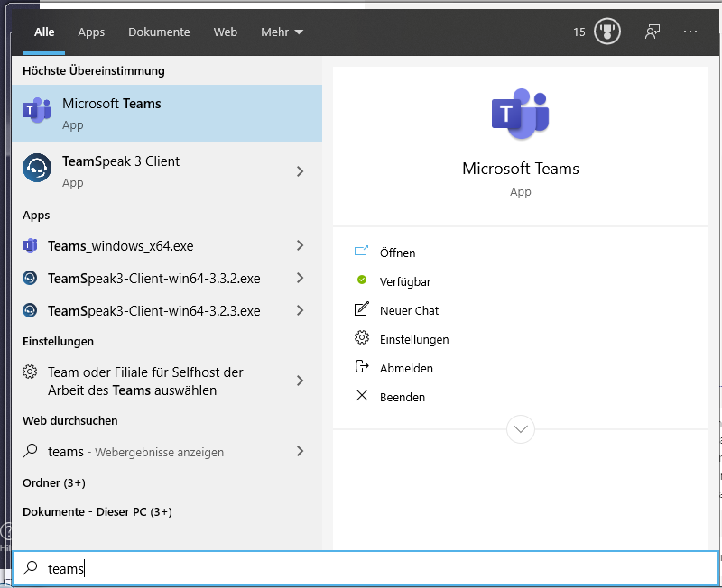Click the Einstellungen gear icon in preview pane
Image resolution: width=722 pixels, height=588 pixels.
click(x=362, y=337)
